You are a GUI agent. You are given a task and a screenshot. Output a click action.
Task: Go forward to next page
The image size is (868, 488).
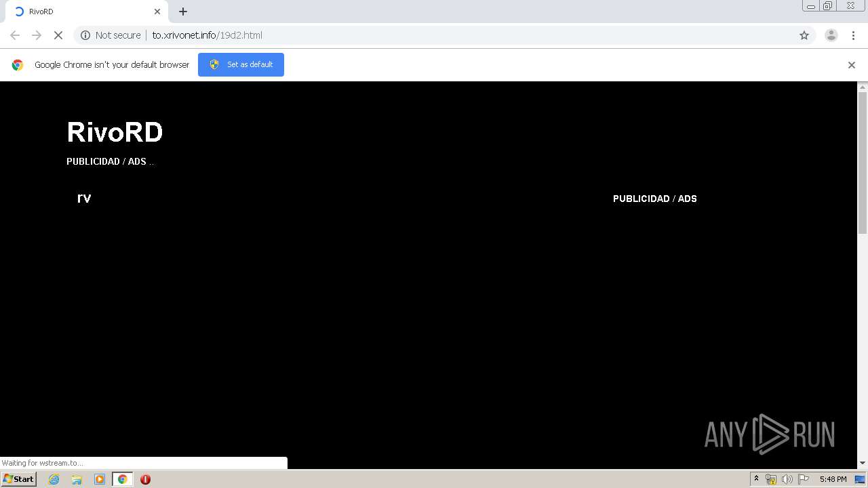tap(37, 35)
